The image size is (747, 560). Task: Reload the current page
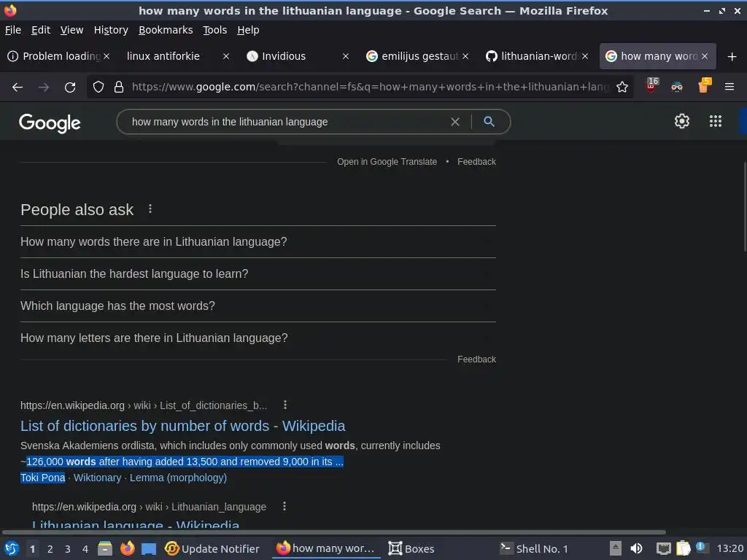(x=70, y=87)
